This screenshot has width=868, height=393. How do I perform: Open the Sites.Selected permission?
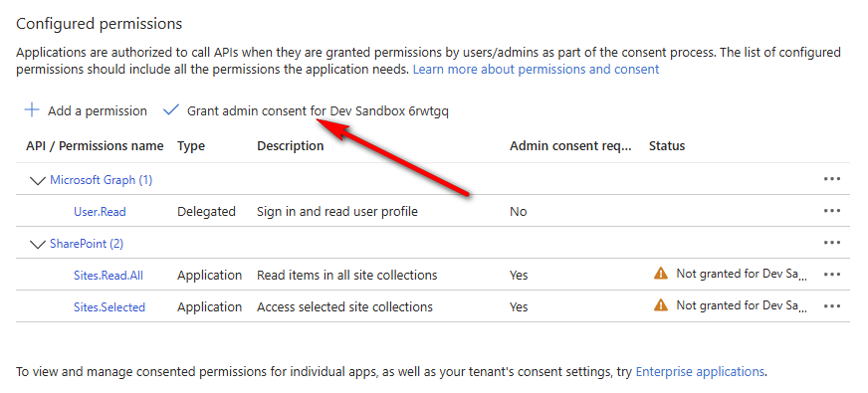tap(109, 306)
